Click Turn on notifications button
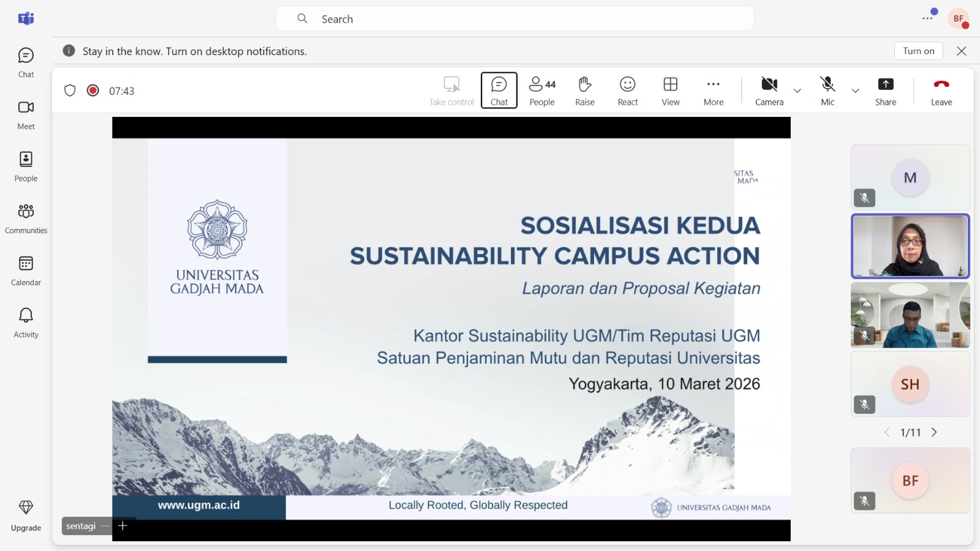The image size is (980, 551). click(918, 51)
